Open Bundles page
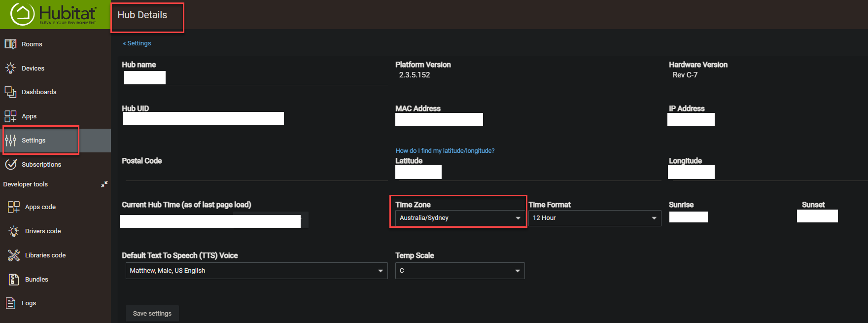Image resolution: width=868 pixels, height=323 pixels. pyautogui.click(x=36, y=279)
